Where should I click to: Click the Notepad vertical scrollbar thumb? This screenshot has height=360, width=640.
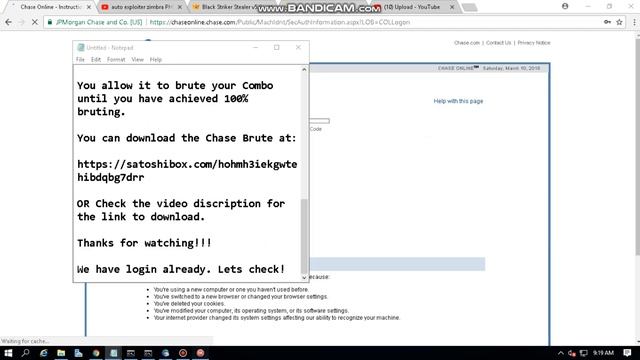(304, 236)
